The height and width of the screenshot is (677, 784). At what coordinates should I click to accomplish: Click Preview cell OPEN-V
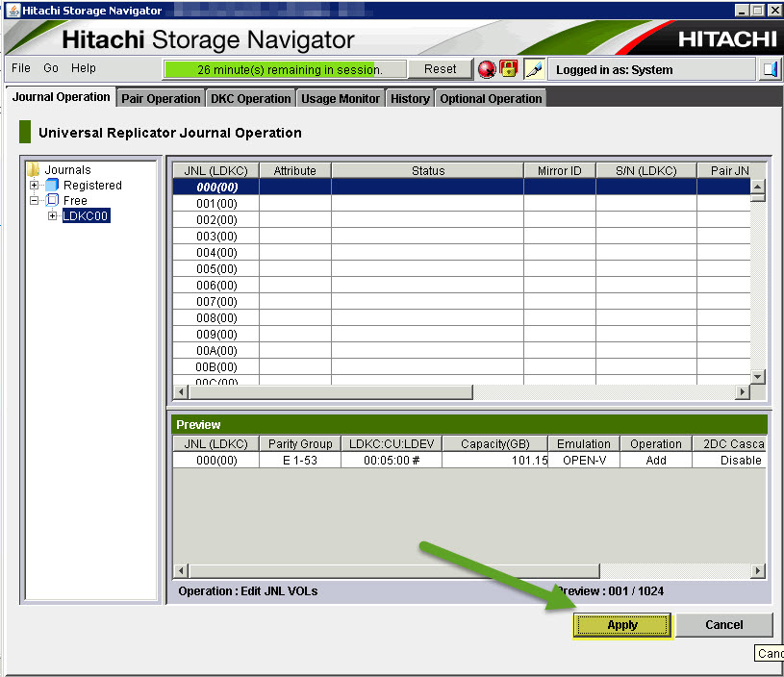tap(584, 461)
